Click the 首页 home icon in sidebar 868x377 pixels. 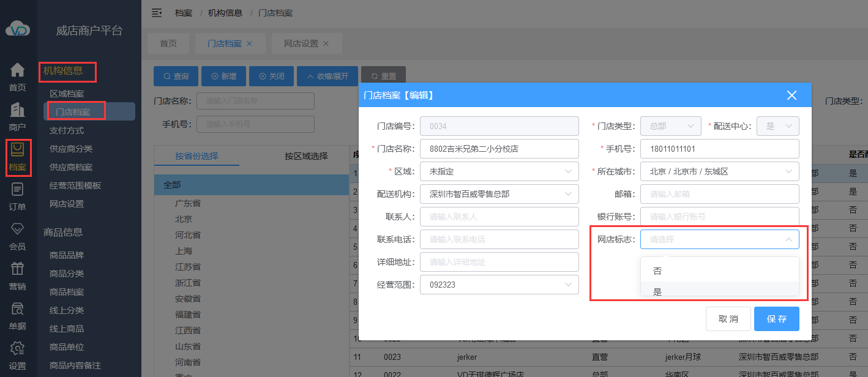click(18, 70)
